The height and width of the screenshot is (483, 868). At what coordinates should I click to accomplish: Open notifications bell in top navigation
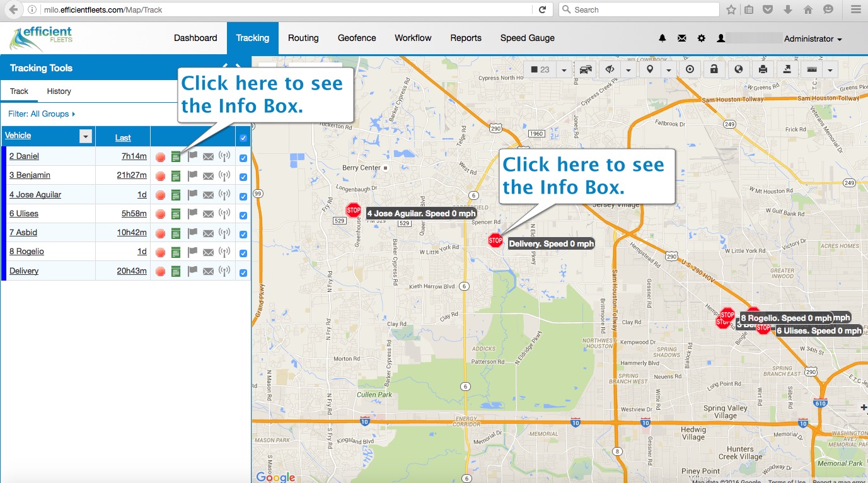point(663,38)
